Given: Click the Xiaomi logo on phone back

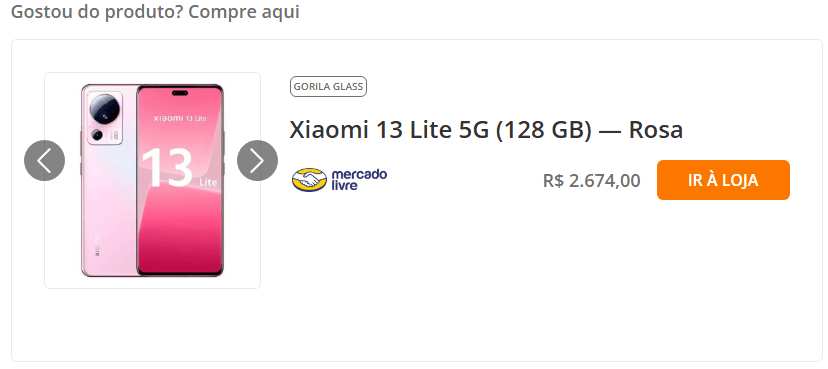Looking at the screenshot, I should pyautogui.click(x=97, y=244).
